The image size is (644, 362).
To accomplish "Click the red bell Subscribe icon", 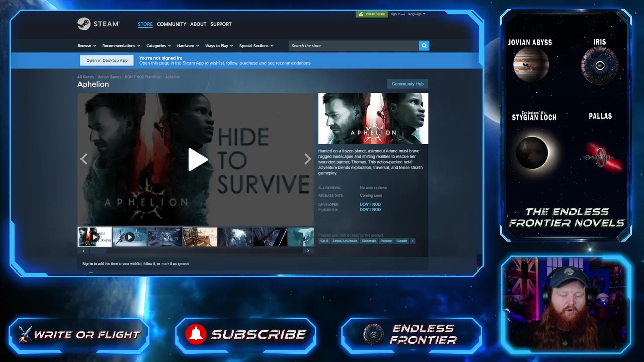I will (x=196, y=334).
